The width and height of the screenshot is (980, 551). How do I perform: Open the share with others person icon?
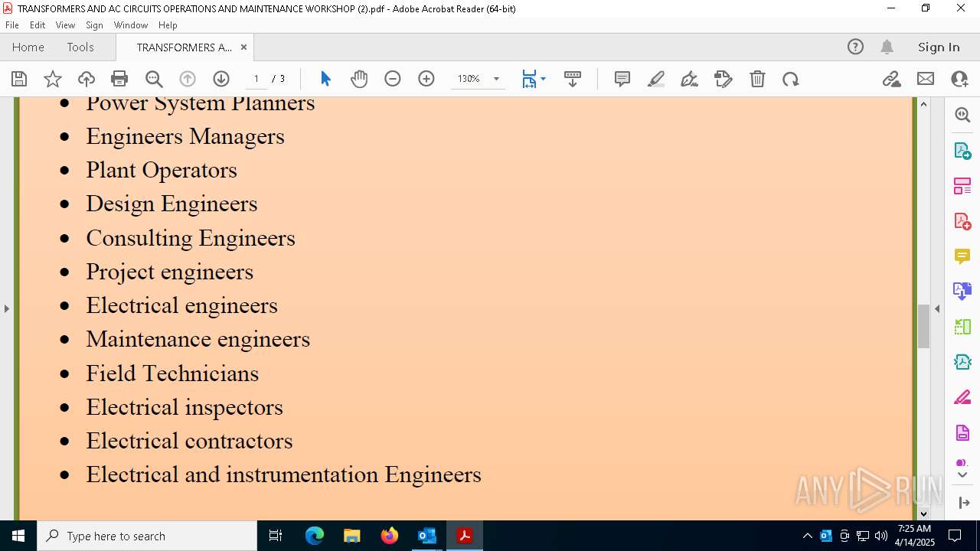959,79
